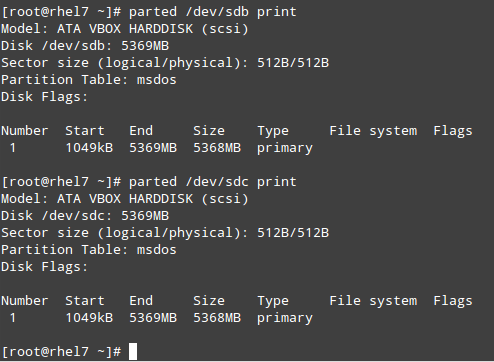Click the terminal cursor block at prompt
This screenshot has height=362, width=494.
[x=133, y=351]
